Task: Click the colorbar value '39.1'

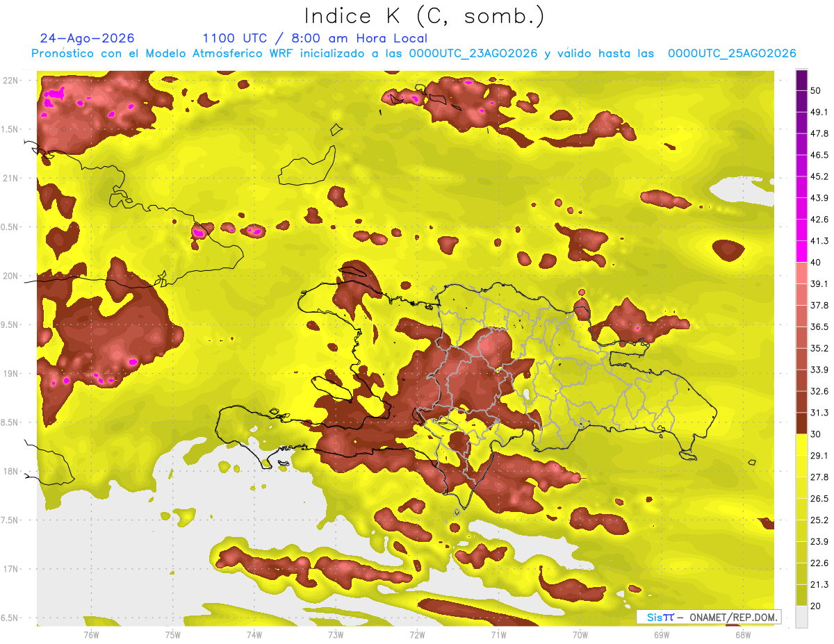Action: tap(819, 283)
